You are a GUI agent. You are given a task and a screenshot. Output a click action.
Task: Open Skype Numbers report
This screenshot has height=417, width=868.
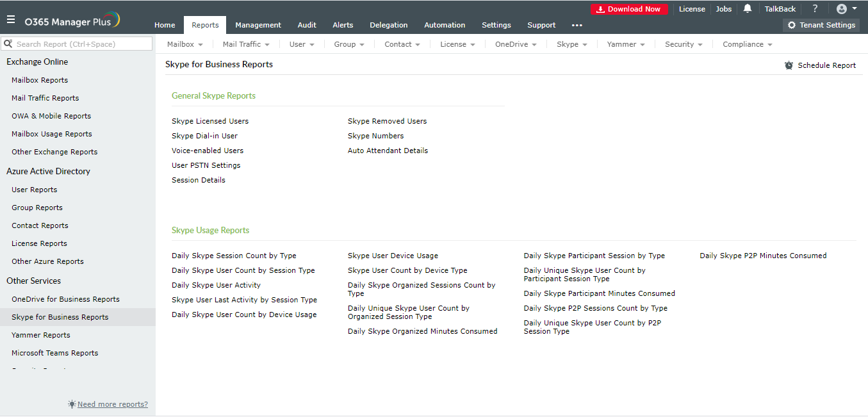(376, 136)
